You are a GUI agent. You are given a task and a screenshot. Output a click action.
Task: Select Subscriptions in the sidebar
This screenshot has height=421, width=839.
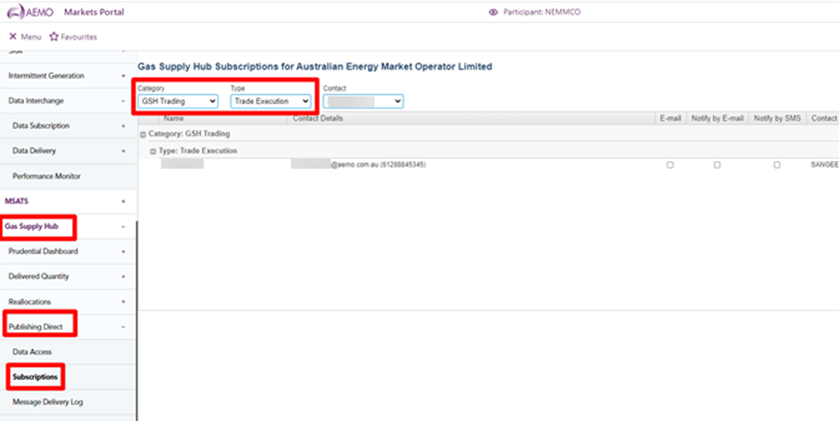point(35,377)
